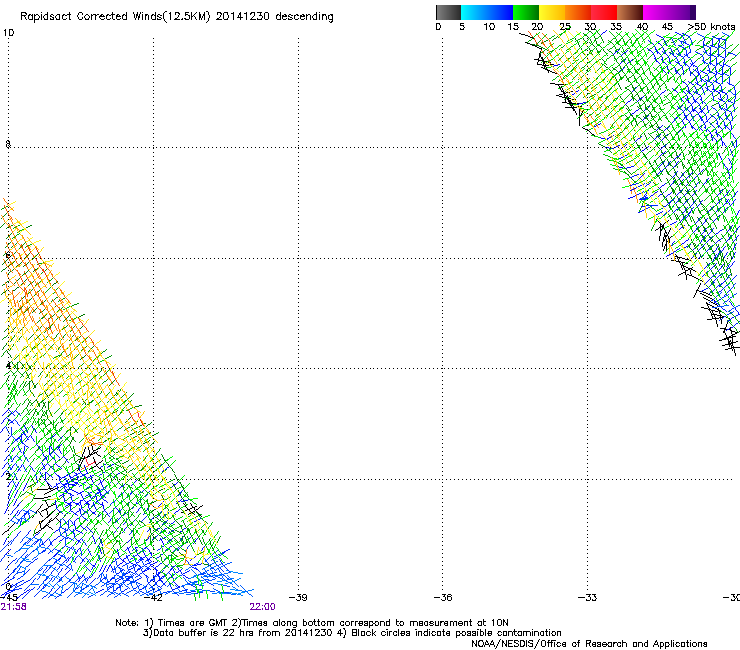This screenshot has width=740, height=650.
Task: Click the latitude axis label '10'
Action: pos(8,33)
